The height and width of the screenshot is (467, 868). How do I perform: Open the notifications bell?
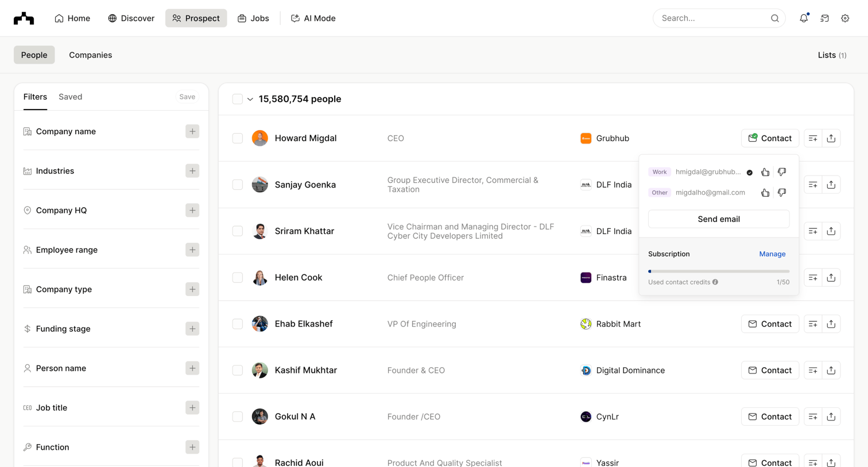tap(804, 18)
